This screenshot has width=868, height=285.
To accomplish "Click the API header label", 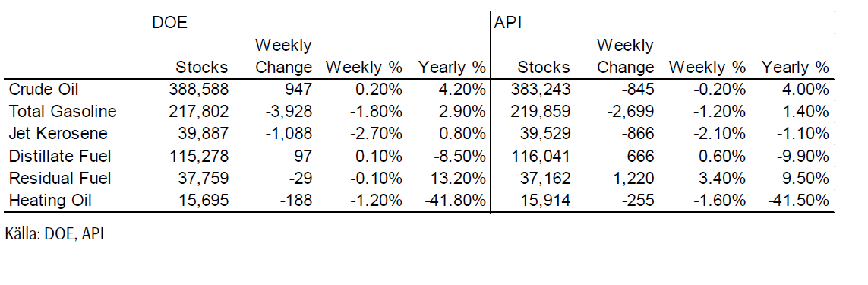I will click(x=507, y=23).
